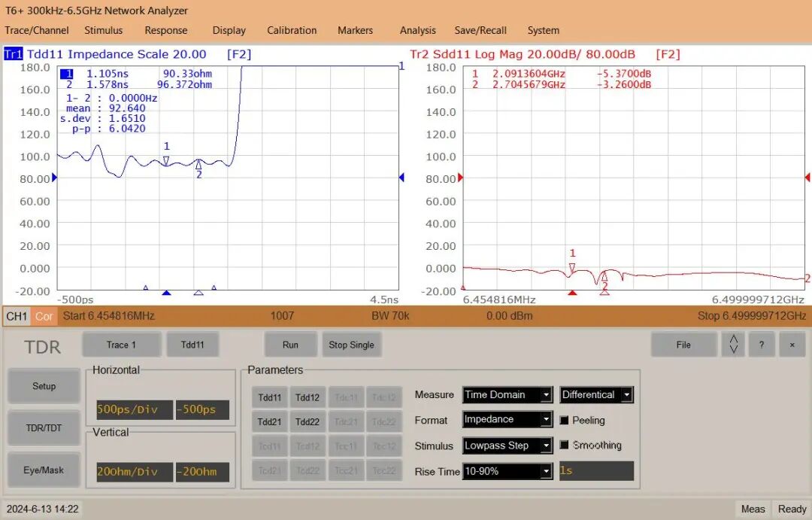The image size is (812, 520).
Task: Edit the 500ps/Div horizontal scale field
Action: [135, 409]
